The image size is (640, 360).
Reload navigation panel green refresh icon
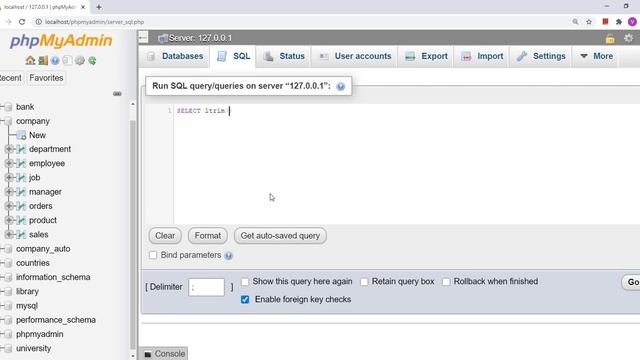[92, 60]
